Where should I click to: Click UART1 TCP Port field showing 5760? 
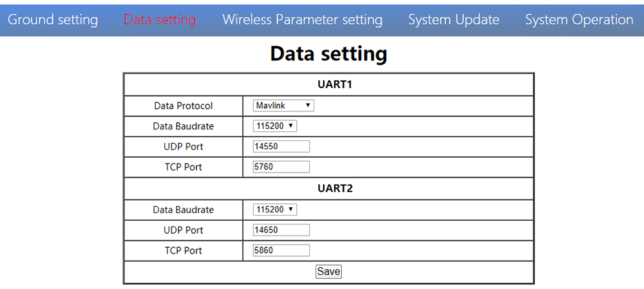[x=281, y=167]
